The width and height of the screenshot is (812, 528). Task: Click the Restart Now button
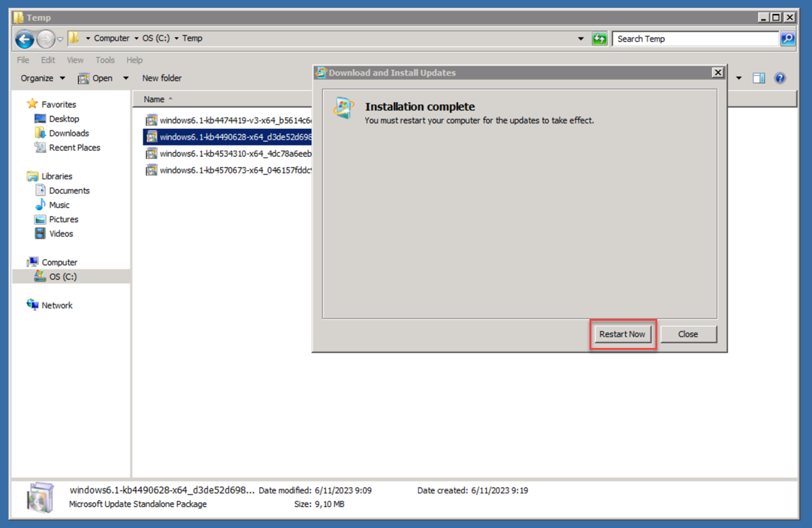(x=622, y=334)
